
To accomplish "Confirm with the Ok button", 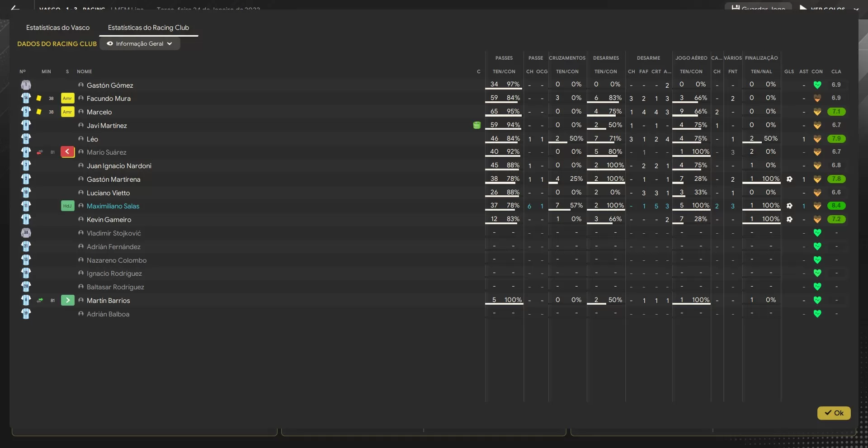I will point(834,413).
